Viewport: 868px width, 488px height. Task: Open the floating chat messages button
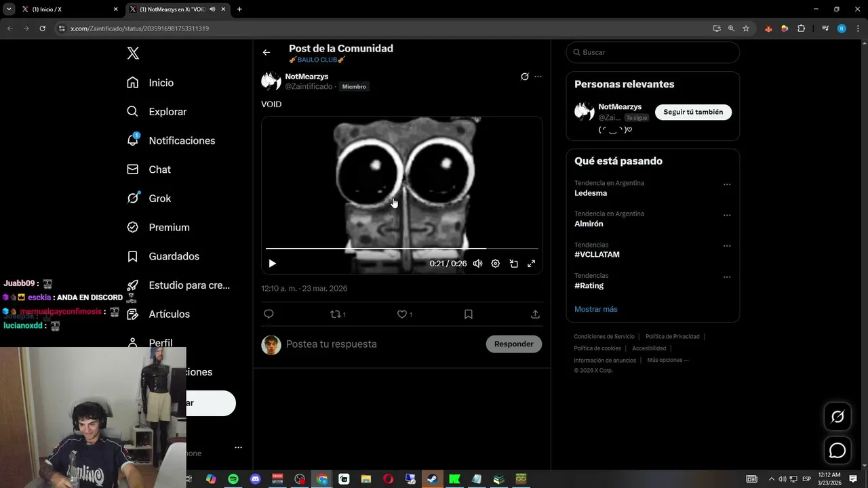click(837, 451)
